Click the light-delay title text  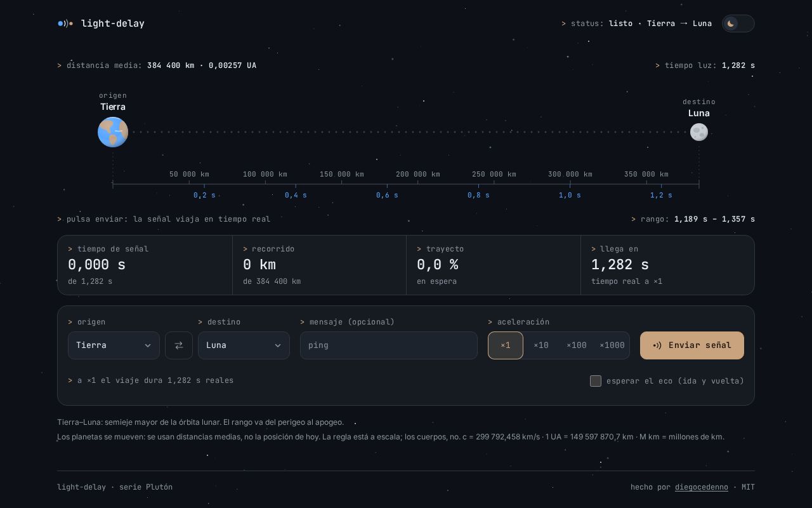click(x=113, y=23)
